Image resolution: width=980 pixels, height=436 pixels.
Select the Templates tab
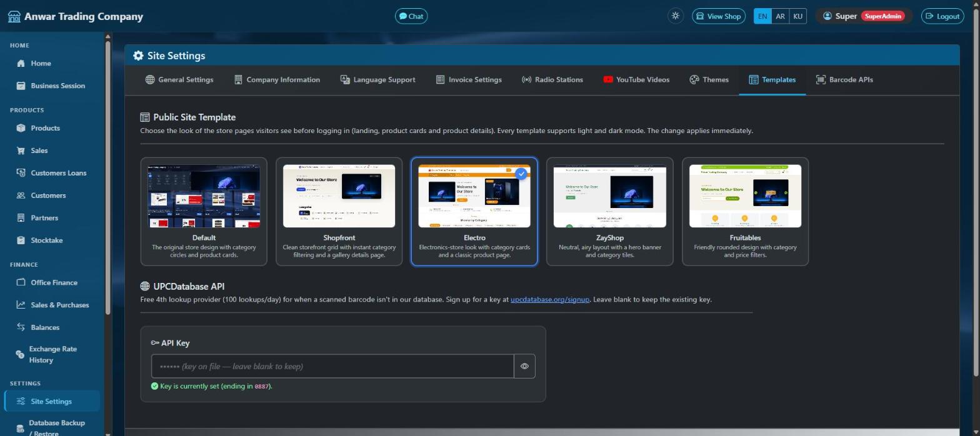tap(772, 80)
